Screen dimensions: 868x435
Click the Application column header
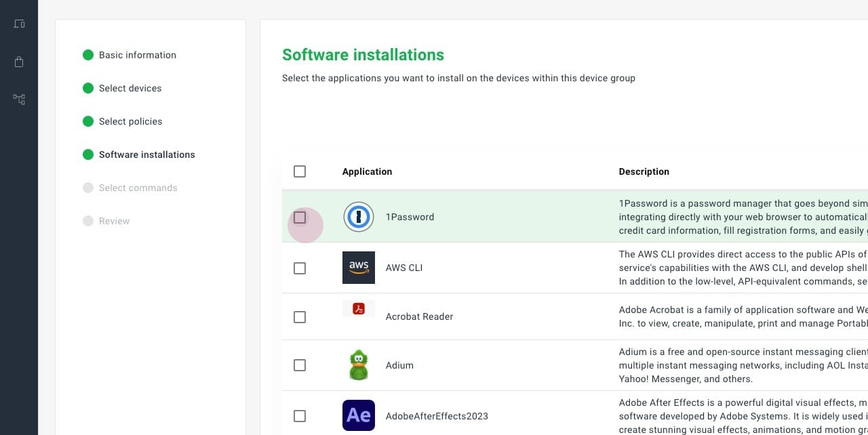coord(367,171)
